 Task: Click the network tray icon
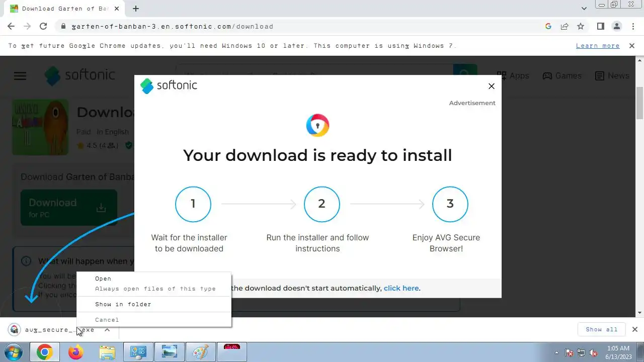pos(581,352)
